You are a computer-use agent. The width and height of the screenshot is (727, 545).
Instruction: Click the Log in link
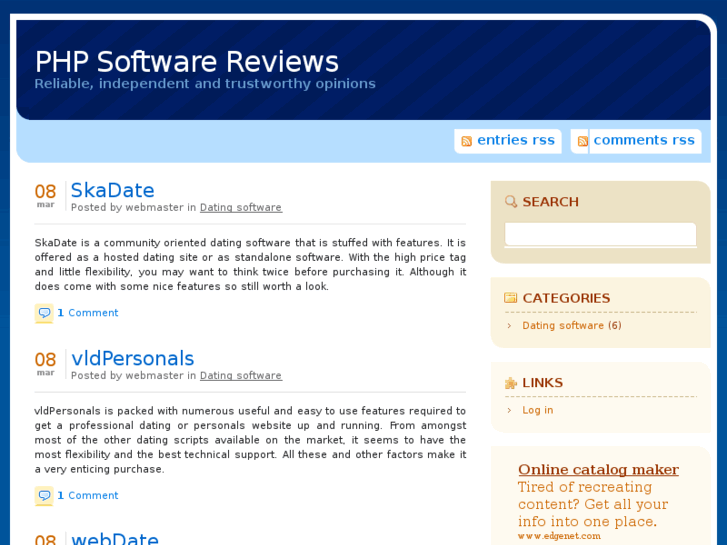538,410
